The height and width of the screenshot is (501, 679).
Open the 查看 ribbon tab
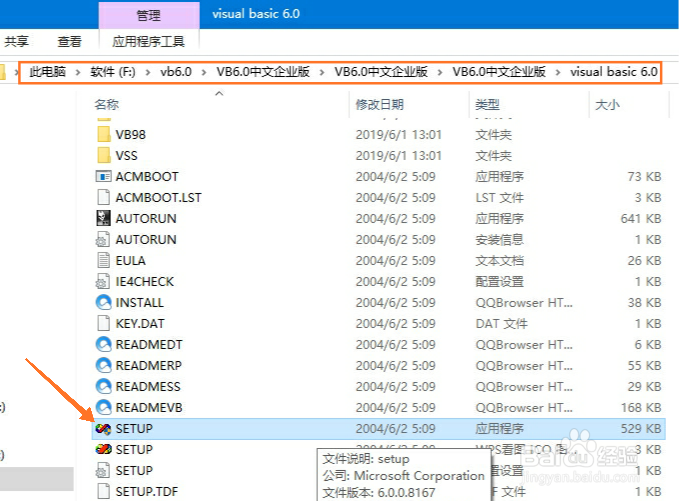point(69,41)
